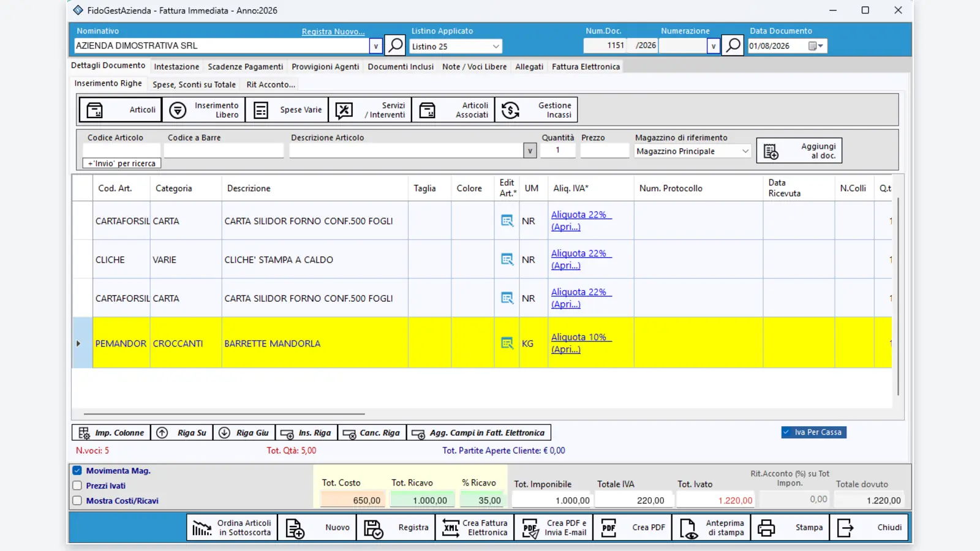The width and height of the screenshot is (980, 551).
Task: Expand Numerazione dropdown arrow
Action: [713, 46]
